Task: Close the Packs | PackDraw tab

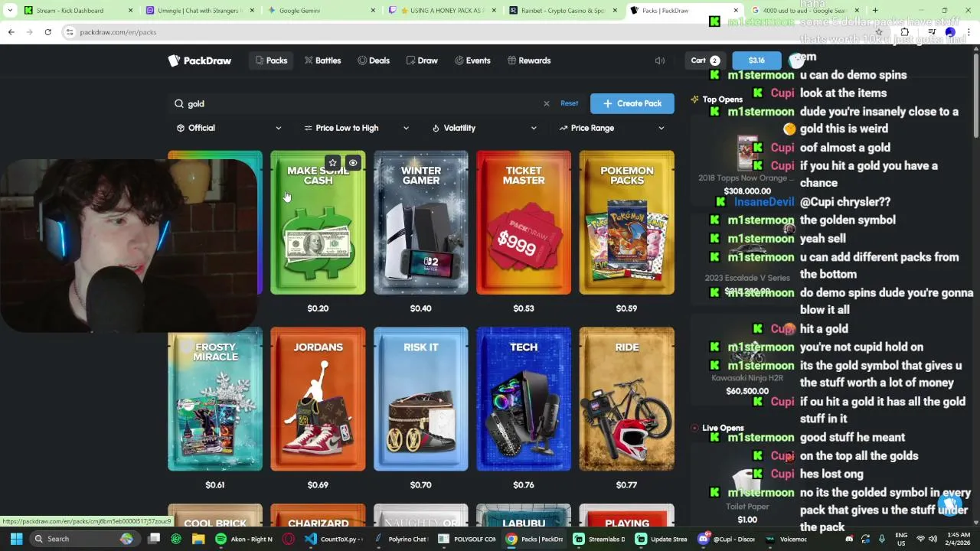Action: tap(737, 11)
